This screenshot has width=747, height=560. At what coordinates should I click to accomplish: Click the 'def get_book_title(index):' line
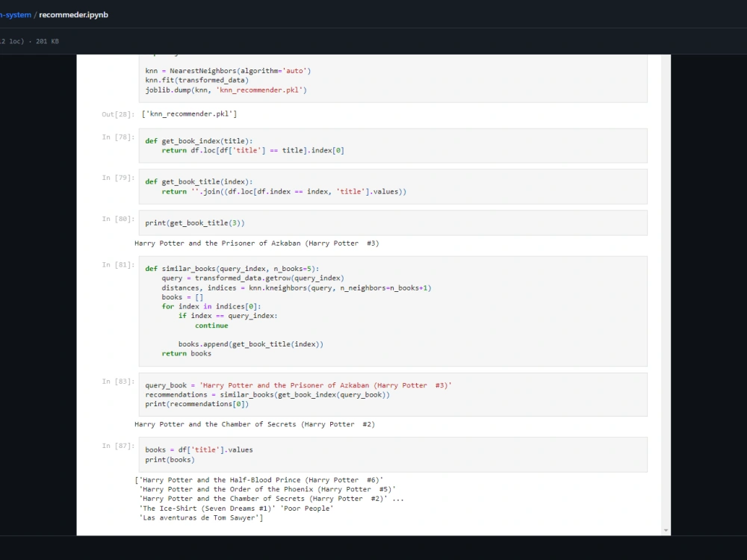click(x=199, y=182)
